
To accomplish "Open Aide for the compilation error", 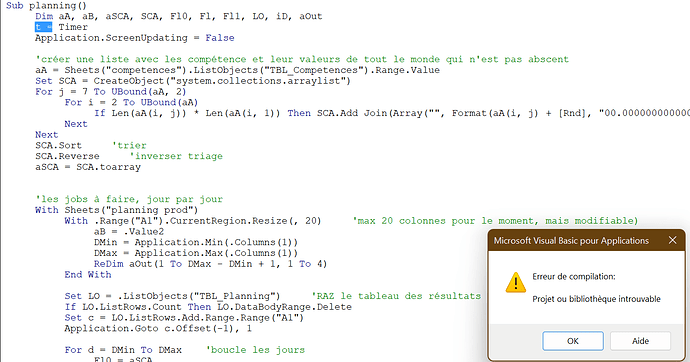I will click(640, 341).
